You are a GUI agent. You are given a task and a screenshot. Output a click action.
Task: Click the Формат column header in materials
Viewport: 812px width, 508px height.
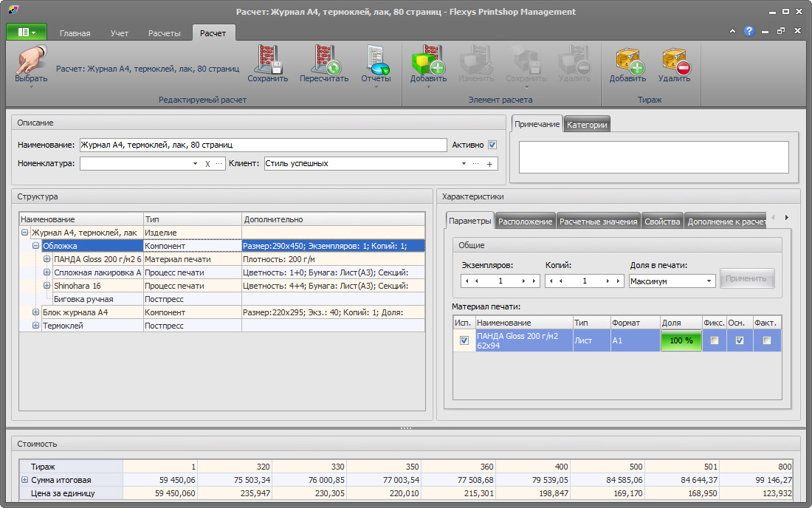(634, 323)
